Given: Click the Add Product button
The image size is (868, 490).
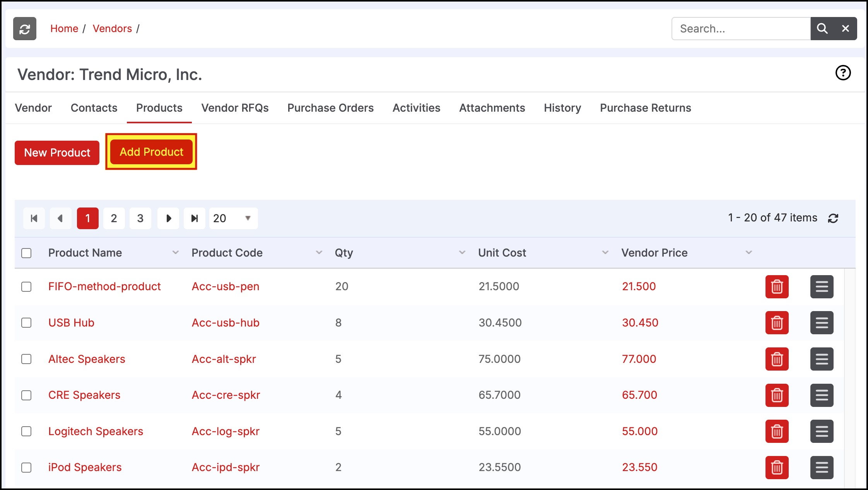Looking at the screenshot, I should coord(151,152).
